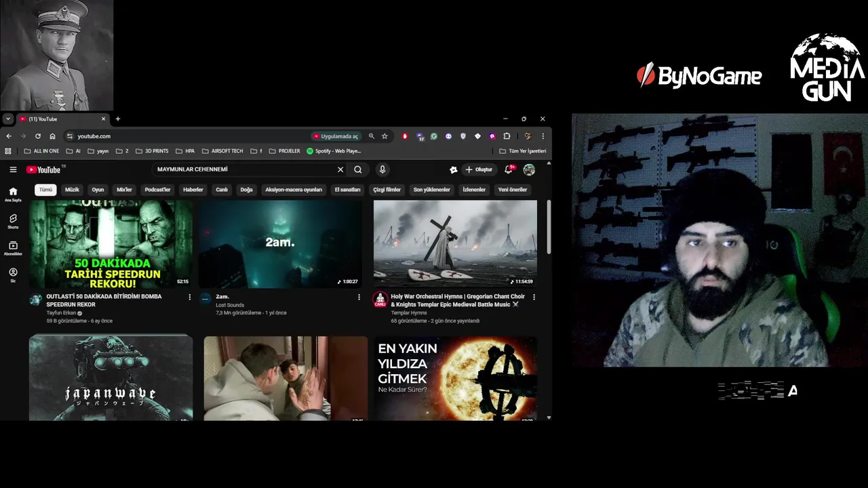The image size is (868, 488).
Task: Open the Spotify - Web Player bookmark
Action: [334, 151]
